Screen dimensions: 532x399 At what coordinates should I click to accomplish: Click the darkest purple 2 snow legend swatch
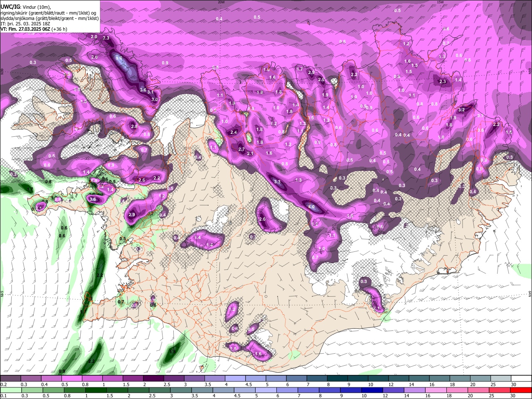point(153,379)
